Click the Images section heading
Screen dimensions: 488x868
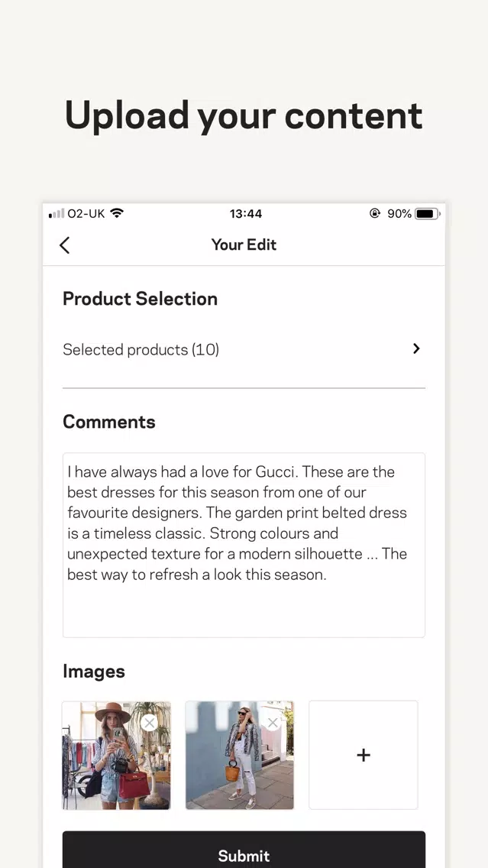point(93,671)
